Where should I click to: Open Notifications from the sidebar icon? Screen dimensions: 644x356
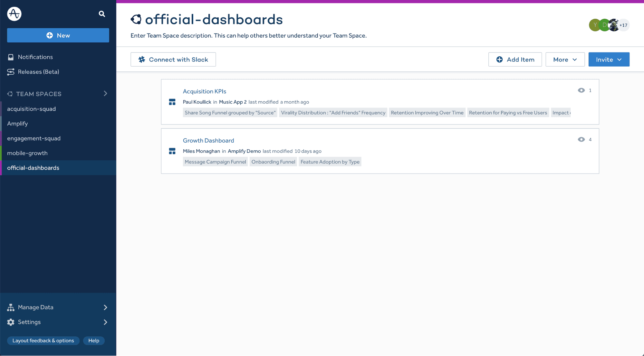[11, 57]
